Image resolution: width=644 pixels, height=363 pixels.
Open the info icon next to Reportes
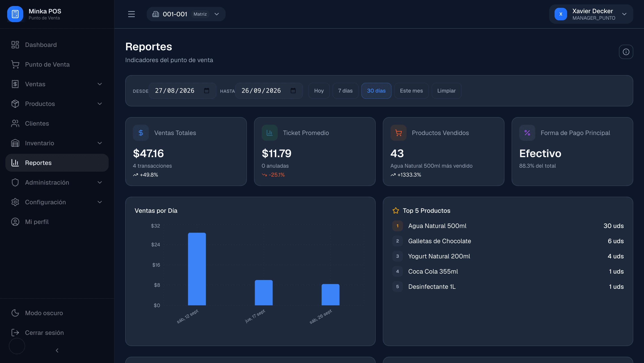(x=626, y=52)
